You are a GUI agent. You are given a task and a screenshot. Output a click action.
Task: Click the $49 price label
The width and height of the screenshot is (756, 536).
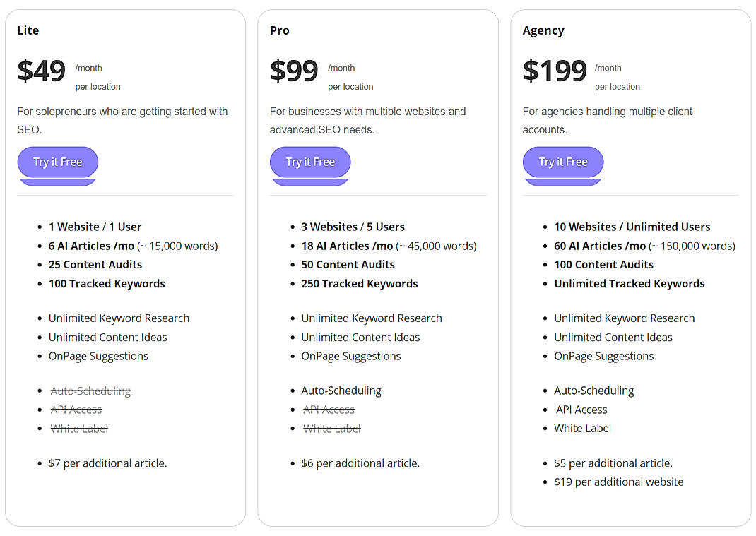tap(41, 70)
